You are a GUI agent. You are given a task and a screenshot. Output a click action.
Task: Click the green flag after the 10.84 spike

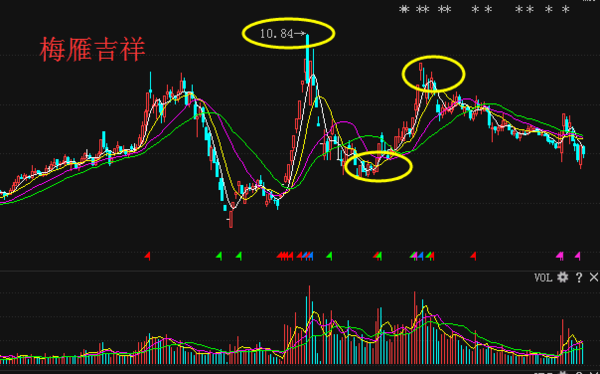click(329, 256)
